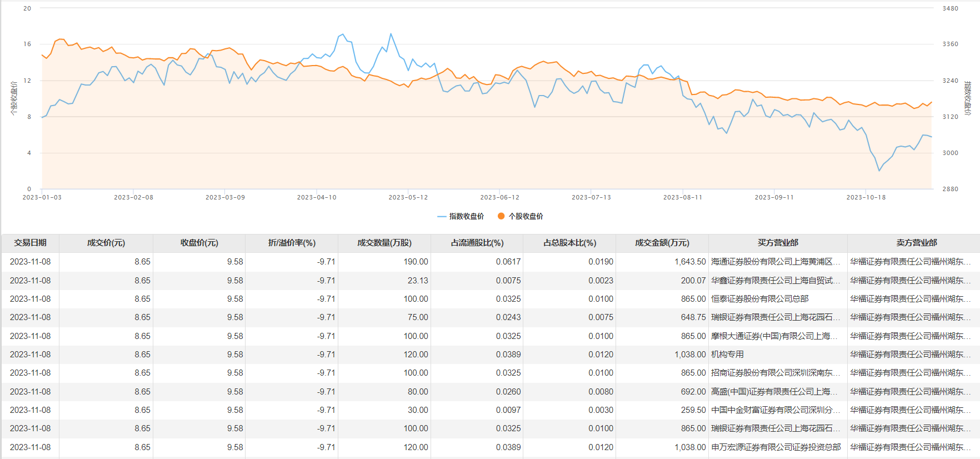980x459 pixels.
Task: Click the 2023-05-12 date on chart axis
Action: click(x=408, y=197)
